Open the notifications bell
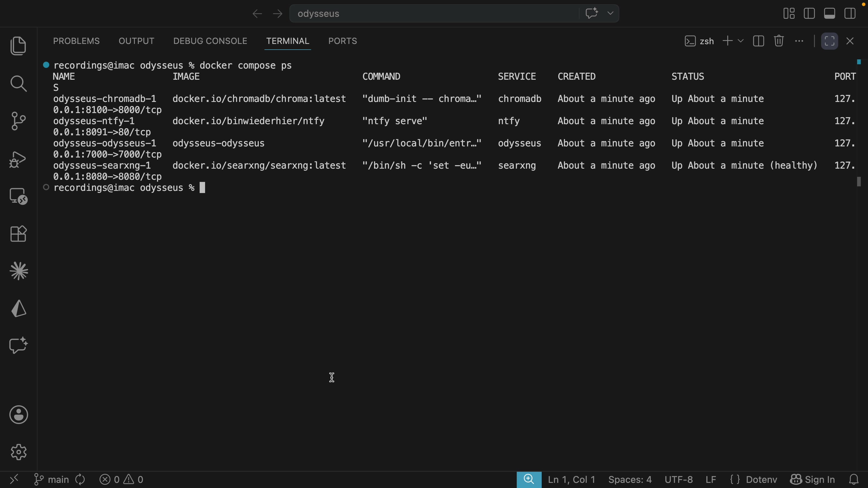Screen dimensions: 868x488 coord(854,479)
